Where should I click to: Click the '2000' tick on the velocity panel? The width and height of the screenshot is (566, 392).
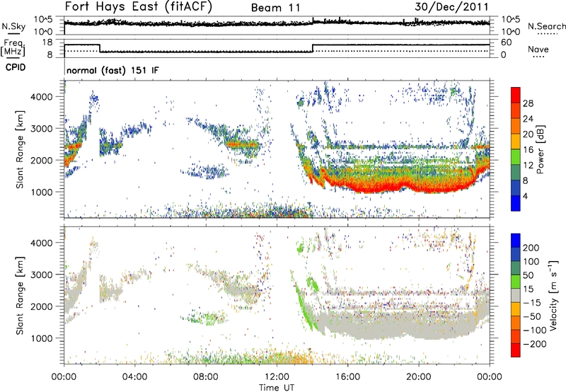42,306
